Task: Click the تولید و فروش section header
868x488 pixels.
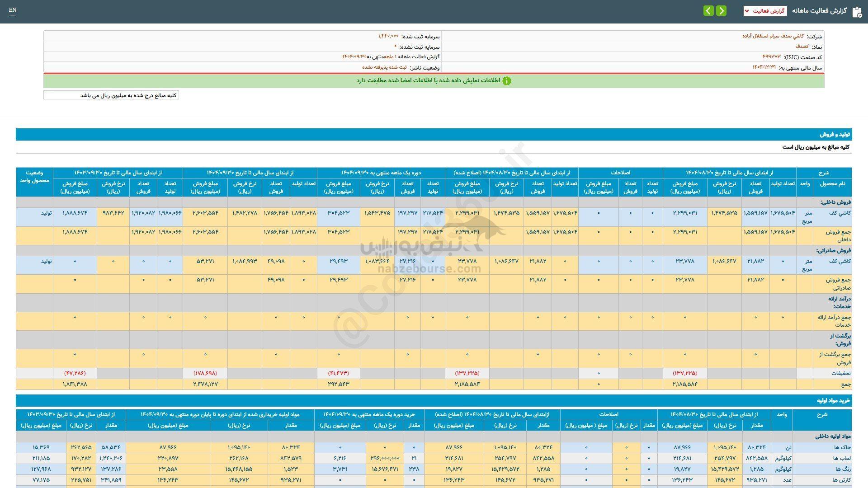Action: point(835,135)
